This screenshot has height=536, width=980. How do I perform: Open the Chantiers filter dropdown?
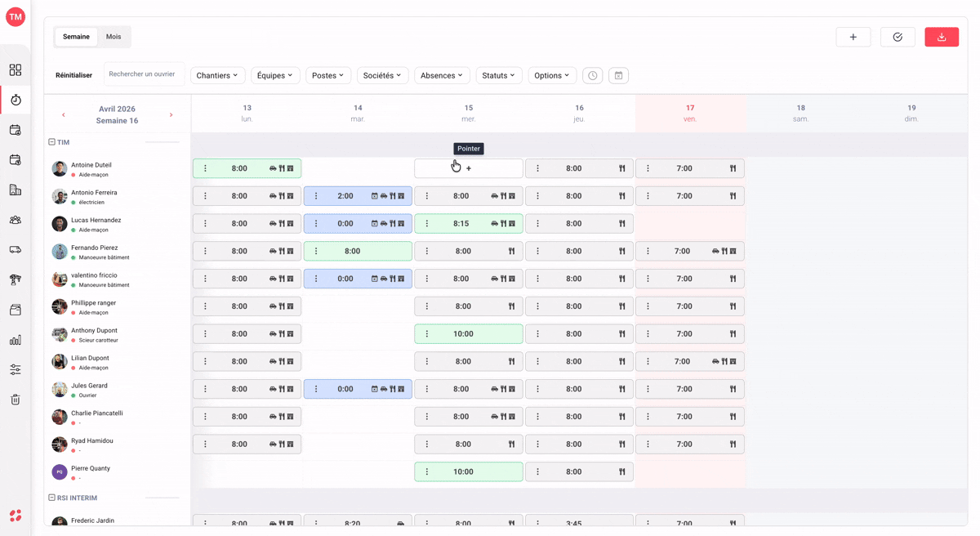(x=217, y=75)
